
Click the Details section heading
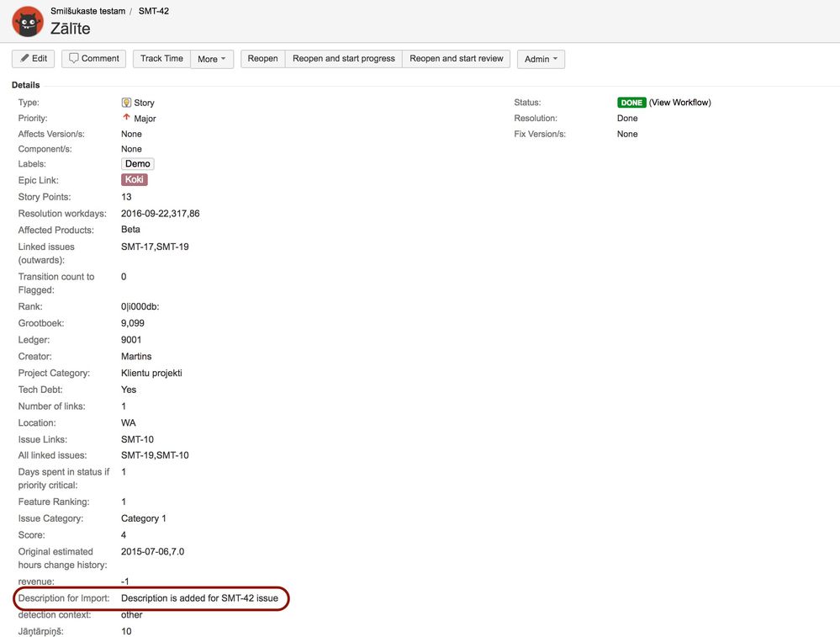point(26,85)
